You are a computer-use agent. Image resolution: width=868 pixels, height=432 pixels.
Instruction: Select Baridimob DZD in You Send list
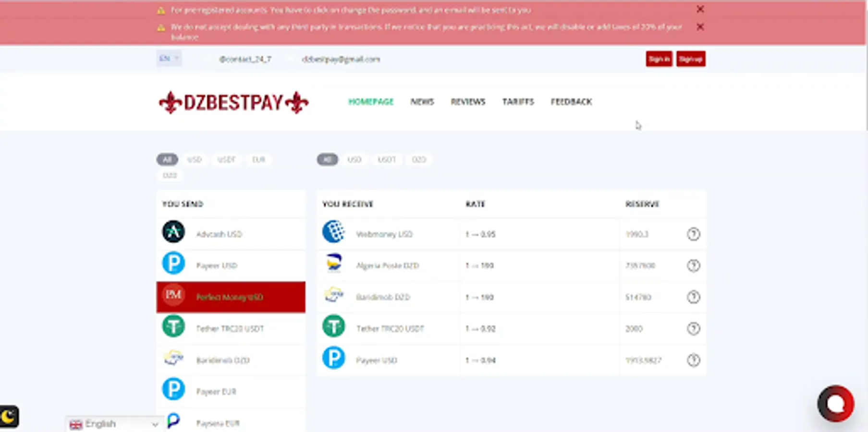(231, 360)
